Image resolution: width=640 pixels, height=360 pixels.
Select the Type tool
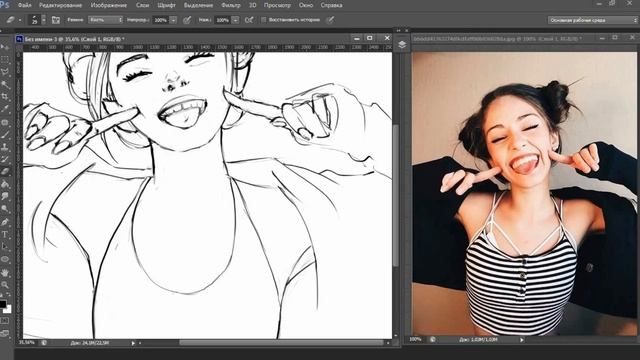click(5, 234)
